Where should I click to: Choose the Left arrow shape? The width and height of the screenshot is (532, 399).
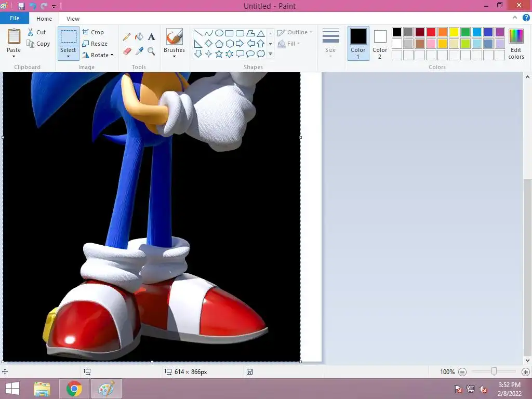click(x=250, y=44)
